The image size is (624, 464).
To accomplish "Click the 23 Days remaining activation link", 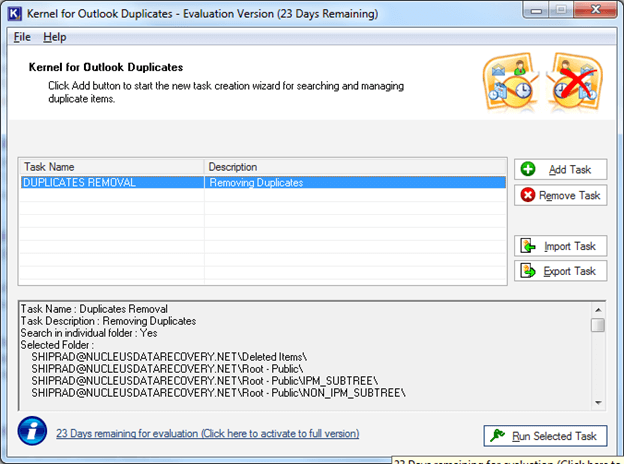I will coord(207,433).
